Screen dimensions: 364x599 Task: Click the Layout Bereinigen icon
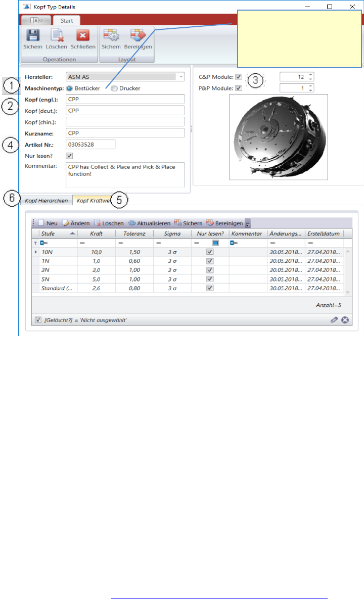[x=138, y=35]
